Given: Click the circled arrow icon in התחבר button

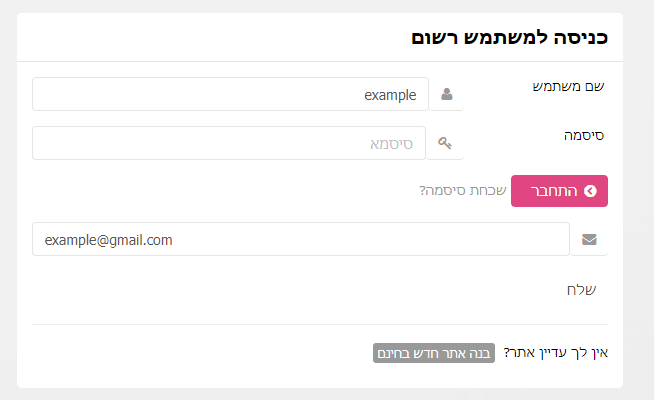Looking at the screenshot, I should [590, 191].
